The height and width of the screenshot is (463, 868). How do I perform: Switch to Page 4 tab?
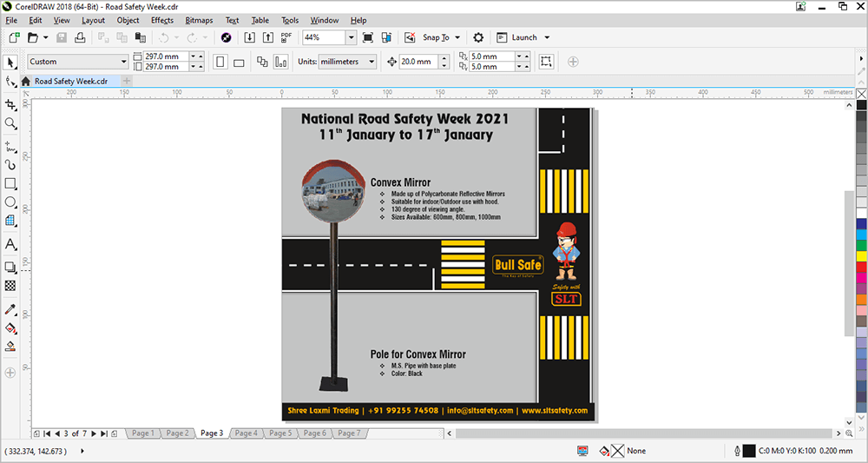click(246, 433)
